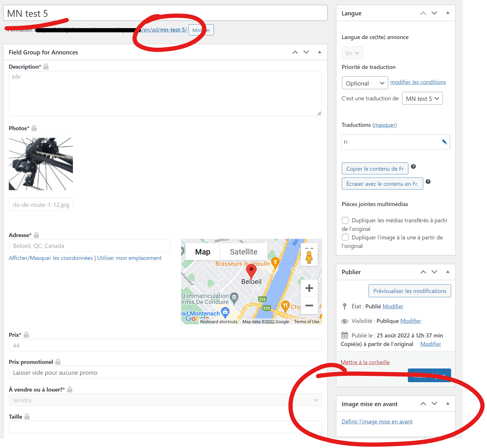The image size is (487, 448).
Task: Click the pencil icon to edit Fr translation
Action: (x=444, y=142)
